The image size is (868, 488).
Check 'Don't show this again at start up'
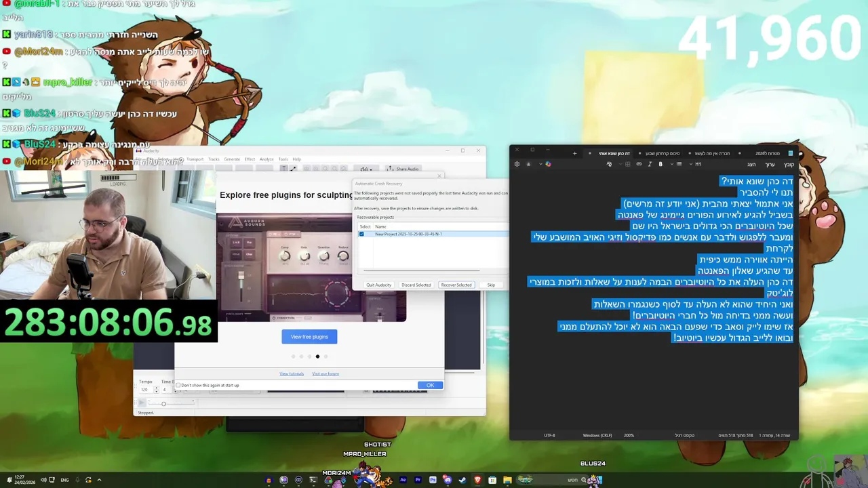coord(178,385)
